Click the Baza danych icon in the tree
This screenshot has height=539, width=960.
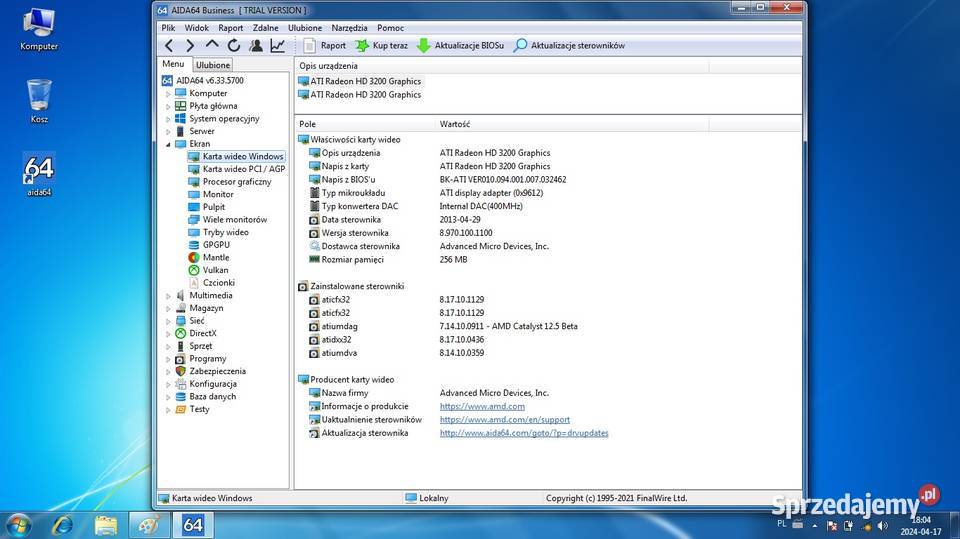(x=181, y=397)
